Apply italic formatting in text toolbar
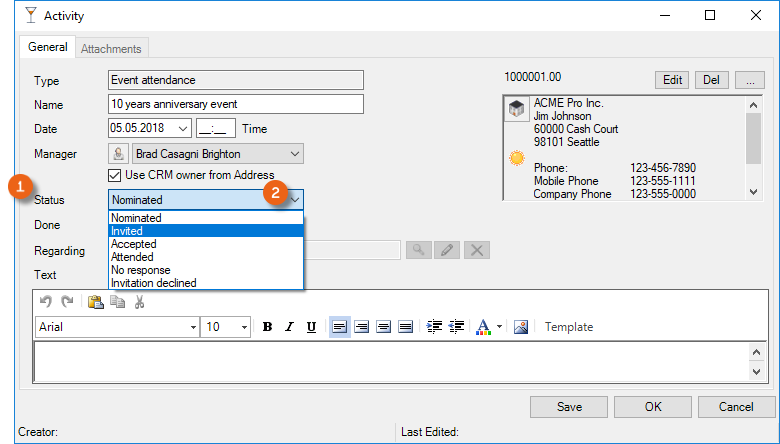 coord(289,327)
